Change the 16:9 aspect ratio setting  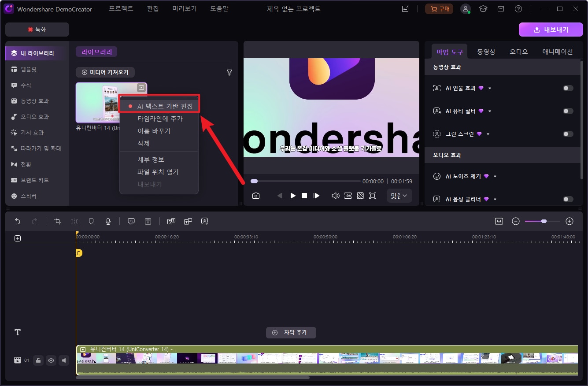click(x=348, y=196)
